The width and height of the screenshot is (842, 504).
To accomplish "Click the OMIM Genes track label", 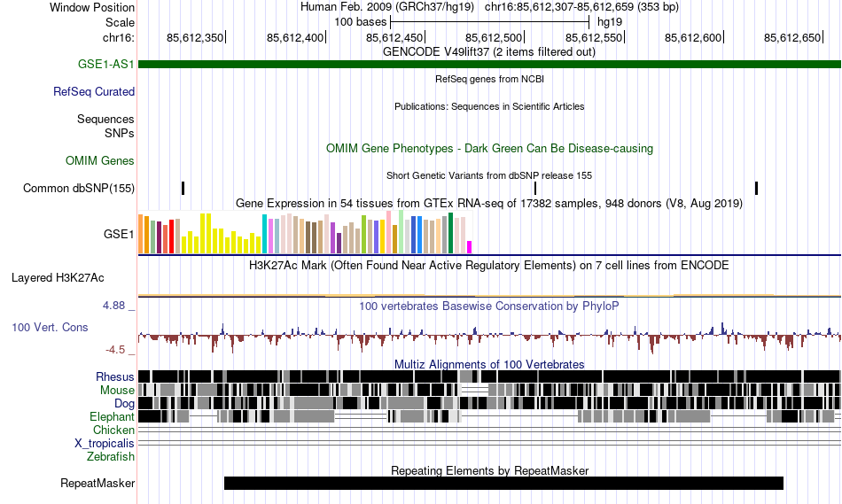I will [100, 160].
